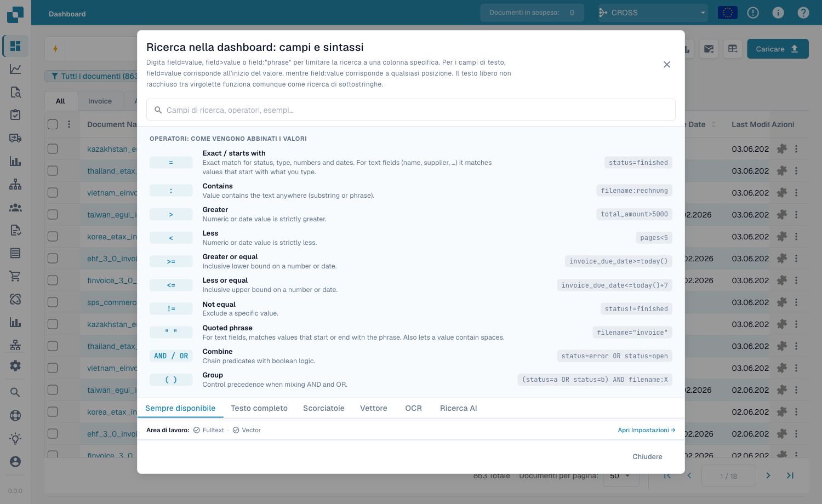Toggle the select-all checkbox in table header

(x=53, y=124)
